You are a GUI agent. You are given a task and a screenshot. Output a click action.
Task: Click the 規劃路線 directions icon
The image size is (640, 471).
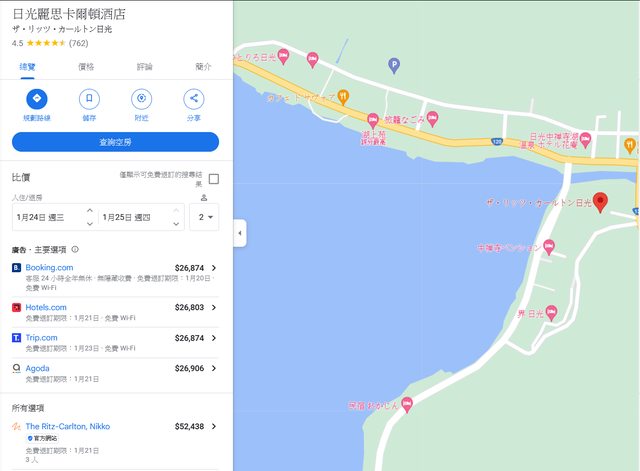[37, 99]
